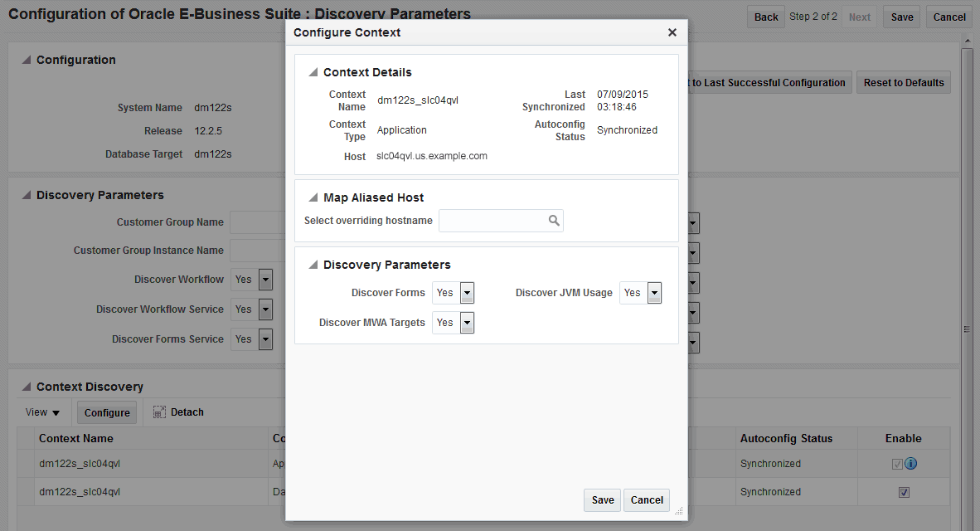The width and height of the screenshot is (980, 531).
Task: Open the View menu
Action: click(x=42, y=412)
